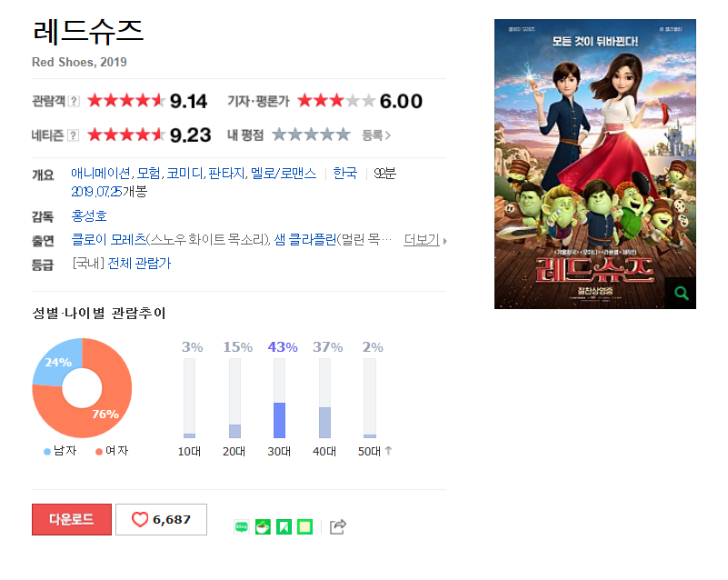Expand the cast list with 더보기

424,240
